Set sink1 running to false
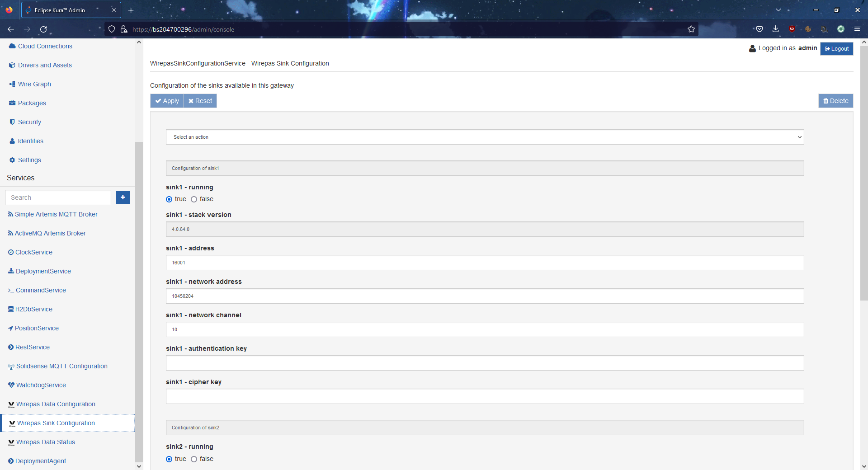The height and width of the screenshot is (470, 868). pos(194,199)
